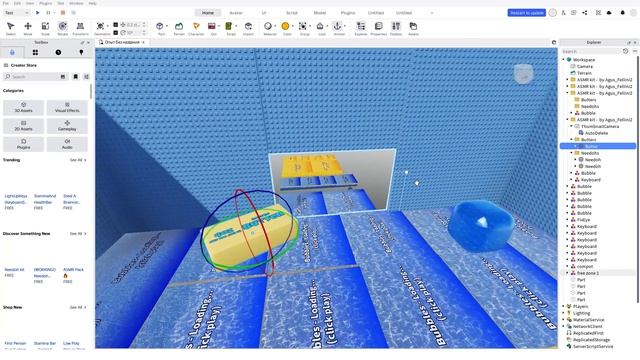
Task: Open the 3D Assets category
Action: [x=24, y=107]
